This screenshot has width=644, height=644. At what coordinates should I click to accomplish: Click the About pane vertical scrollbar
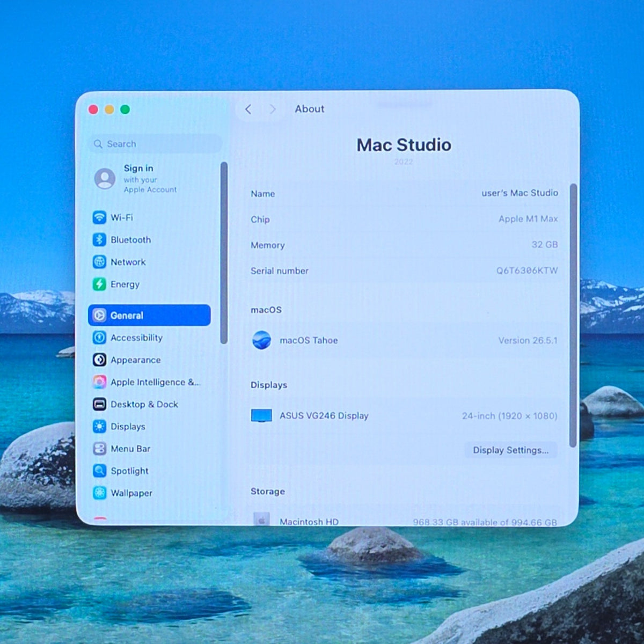573,316
